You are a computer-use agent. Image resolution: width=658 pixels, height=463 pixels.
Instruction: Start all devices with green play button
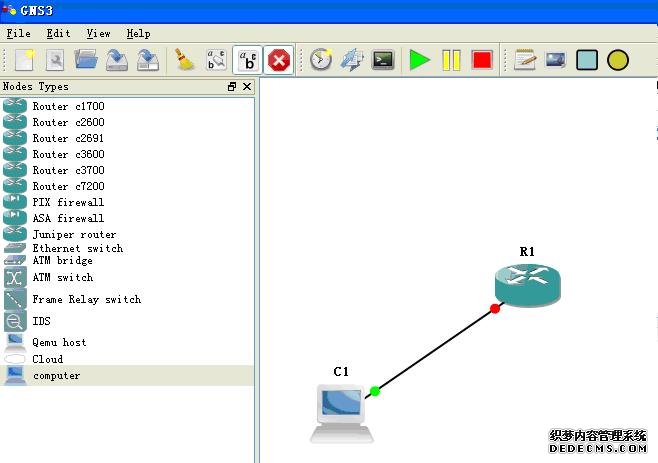tap(419, 60)
